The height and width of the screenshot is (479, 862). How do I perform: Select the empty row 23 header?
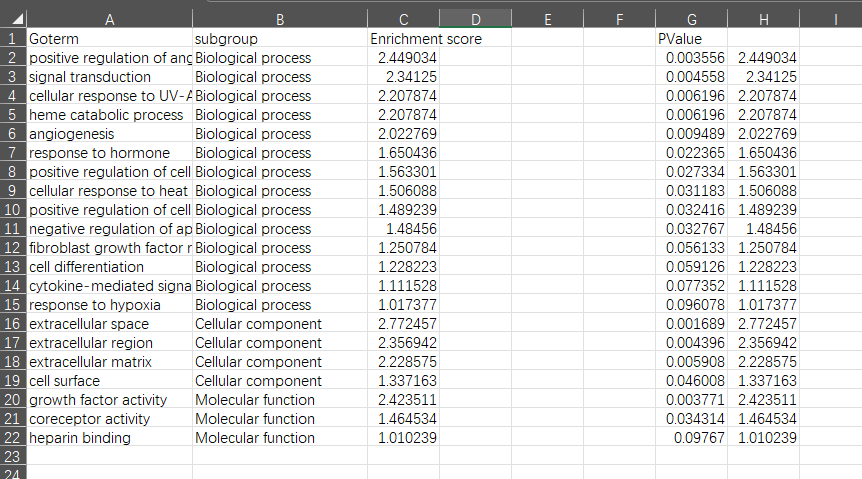pos(12,457)
